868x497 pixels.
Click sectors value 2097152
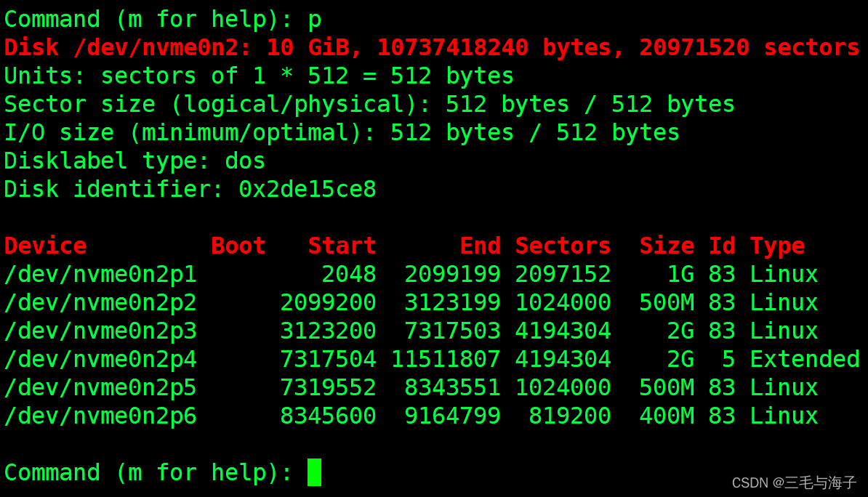point(563,274)
